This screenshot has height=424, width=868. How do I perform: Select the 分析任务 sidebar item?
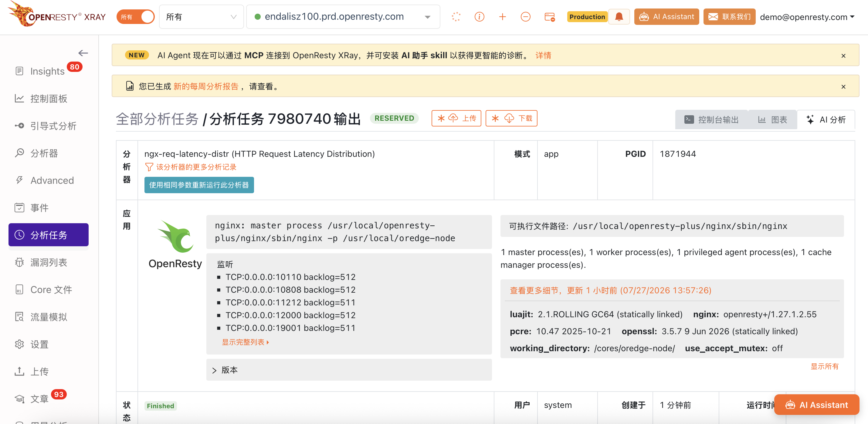[49, 235]
